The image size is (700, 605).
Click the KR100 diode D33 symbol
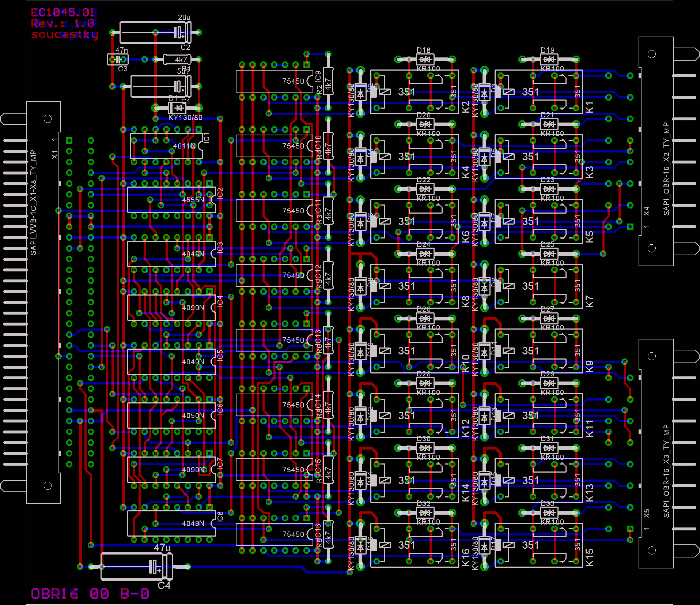[549, 512]
